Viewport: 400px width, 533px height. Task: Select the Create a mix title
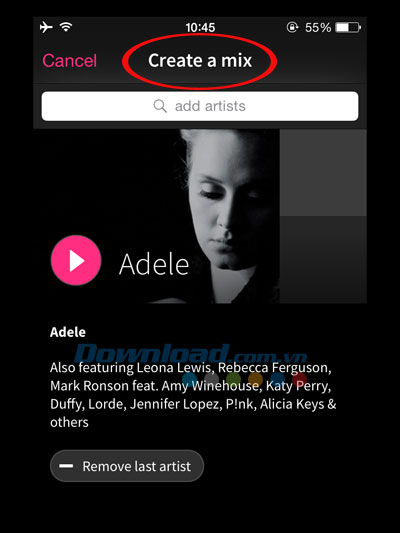[x=200, y=61]
